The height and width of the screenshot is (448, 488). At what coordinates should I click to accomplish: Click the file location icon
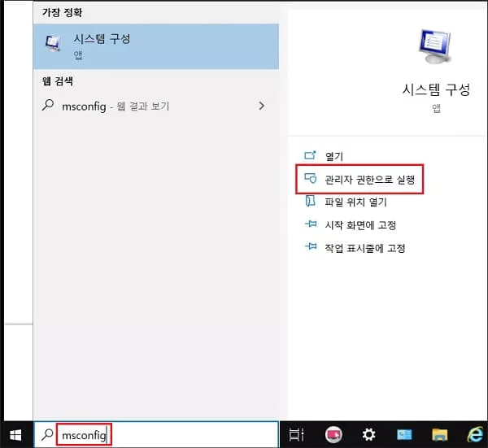click(311, 201)
